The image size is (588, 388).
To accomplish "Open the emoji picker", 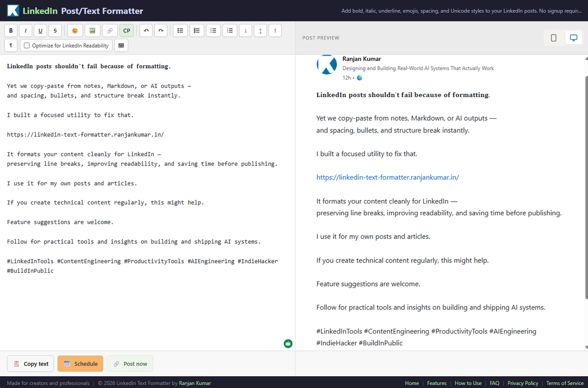I will click(x=75, y=30).
